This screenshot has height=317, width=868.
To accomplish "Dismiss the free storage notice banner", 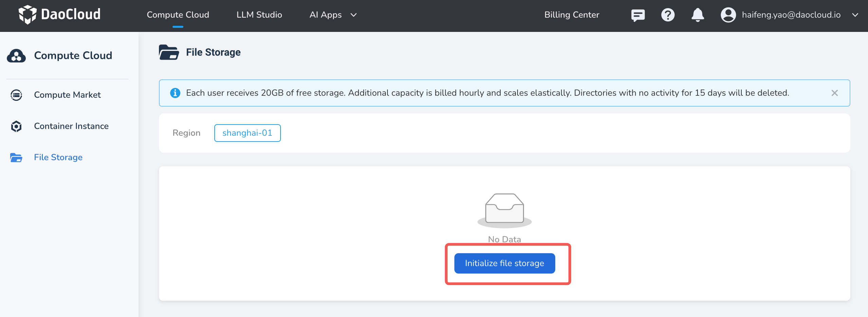I will click(x=835, y=93).
